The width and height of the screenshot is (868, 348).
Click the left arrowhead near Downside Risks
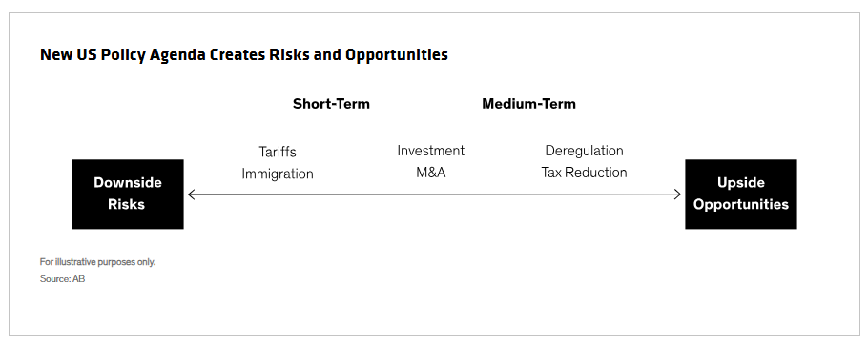point(192,194)
